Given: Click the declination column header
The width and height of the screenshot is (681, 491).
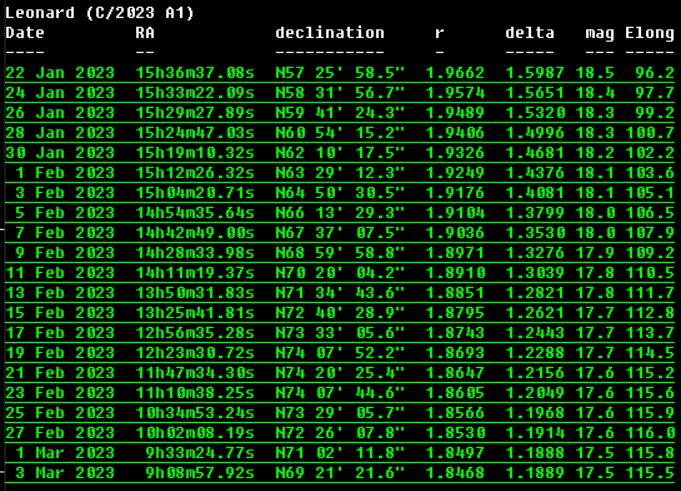Looking at the screenshot, I should point(330,33).
